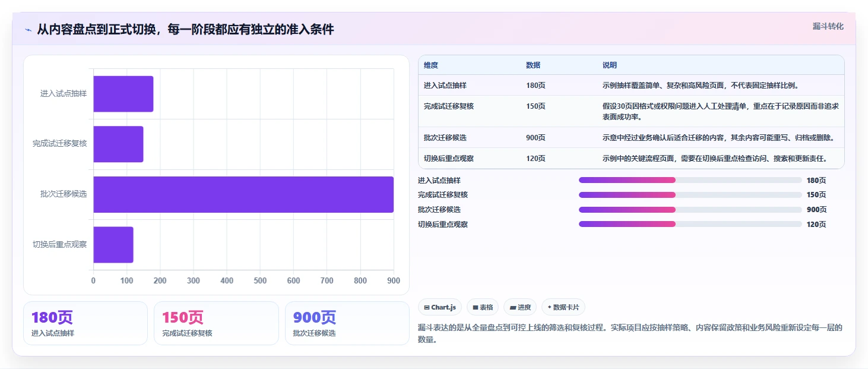Click the description starting 示例中的关键流程页面

point(715,159)
